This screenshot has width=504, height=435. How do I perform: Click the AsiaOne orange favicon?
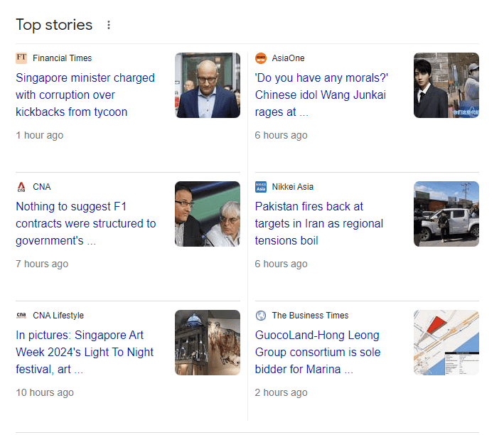coord(261,58)
